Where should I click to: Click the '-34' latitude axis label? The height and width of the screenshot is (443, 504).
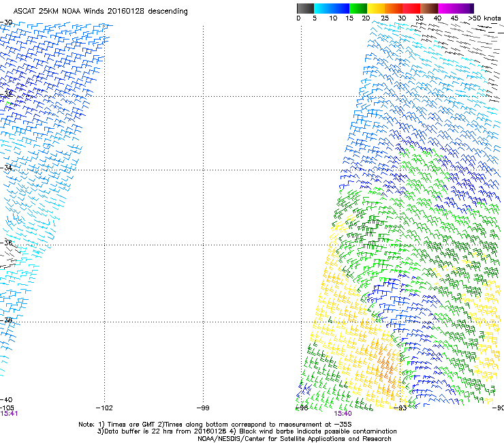(6, 168)
